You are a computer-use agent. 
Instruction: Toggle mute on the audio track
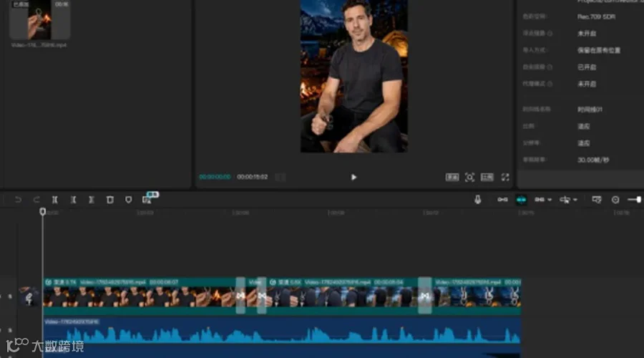click(10, 330)
